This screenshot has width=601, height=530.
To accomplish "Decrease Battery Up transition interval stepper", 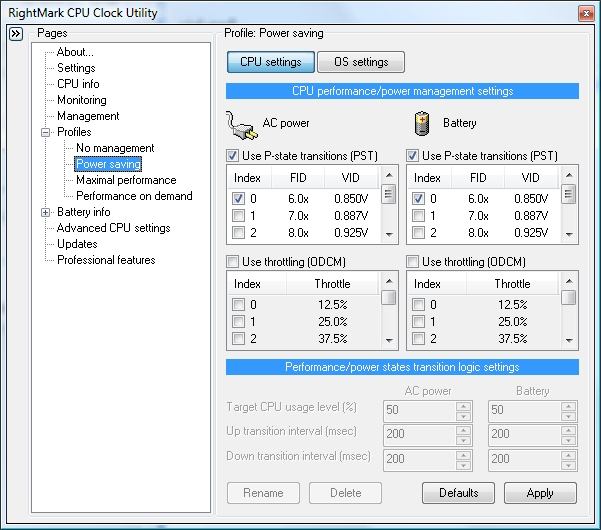I will [x=569, y=440].
